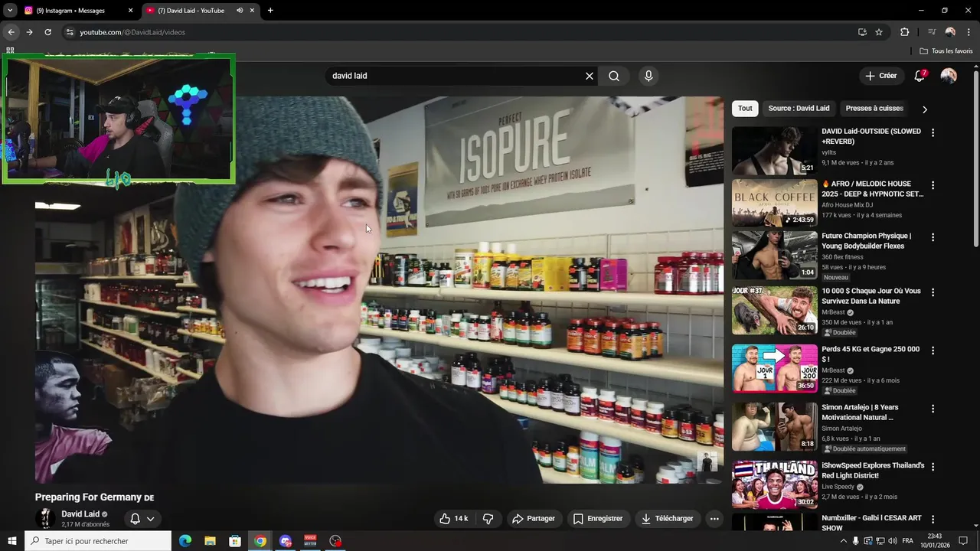Like the video with 14 k likes
This screenshot has height=551, width=980.
[453, 519]
